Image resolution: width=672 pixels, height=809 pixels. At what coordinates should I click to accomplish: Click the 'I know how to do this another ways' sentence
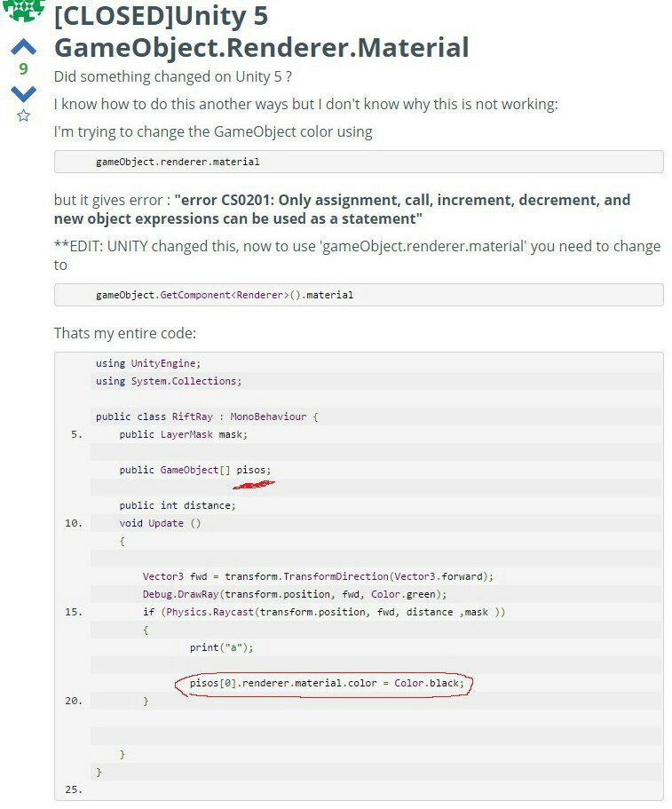[306, 104]
